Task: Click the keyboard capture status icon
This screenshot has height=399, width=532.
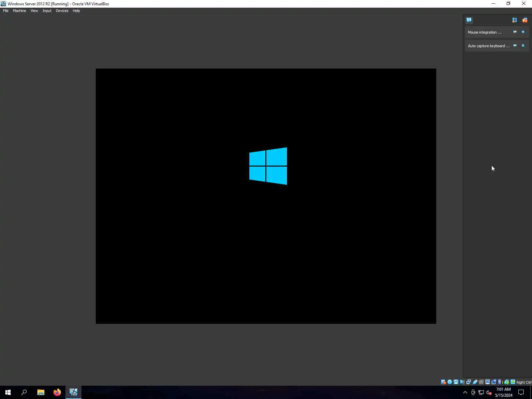Action: (x=513, y=382)
